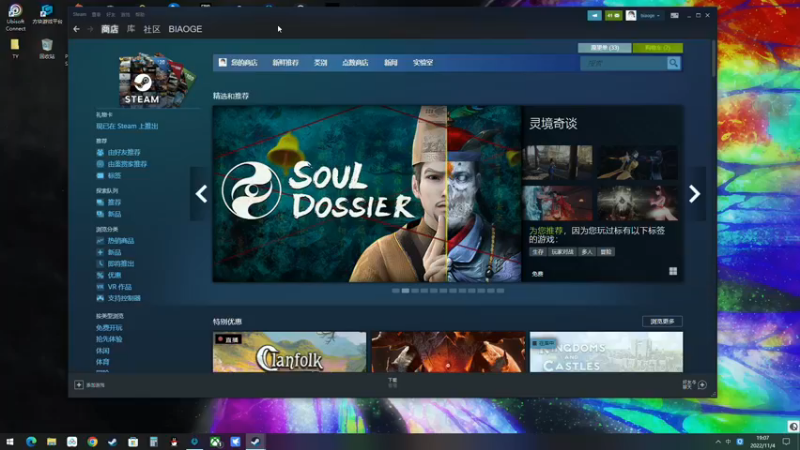Image resolution: width=800 pixels, height=450 pixels.
Task: Click the store search magnifier button
Action: (x=673, y=63)
